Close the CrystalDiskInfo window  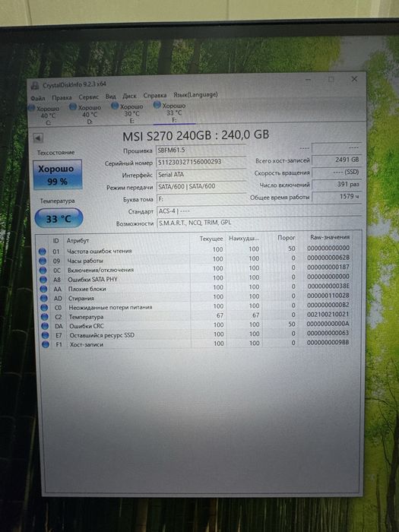point(354,79)
